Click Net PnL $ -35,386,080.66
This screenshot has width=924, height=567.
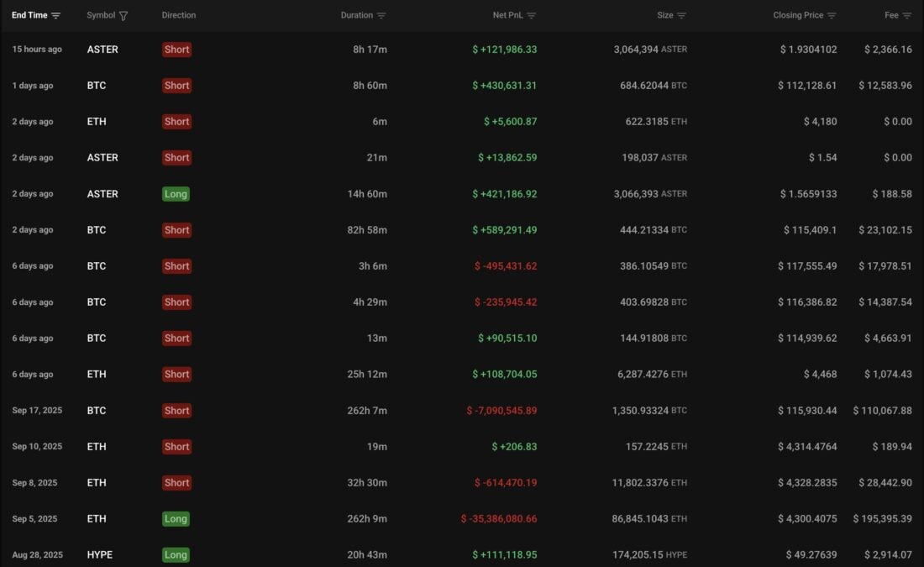[x=498, y=518]
